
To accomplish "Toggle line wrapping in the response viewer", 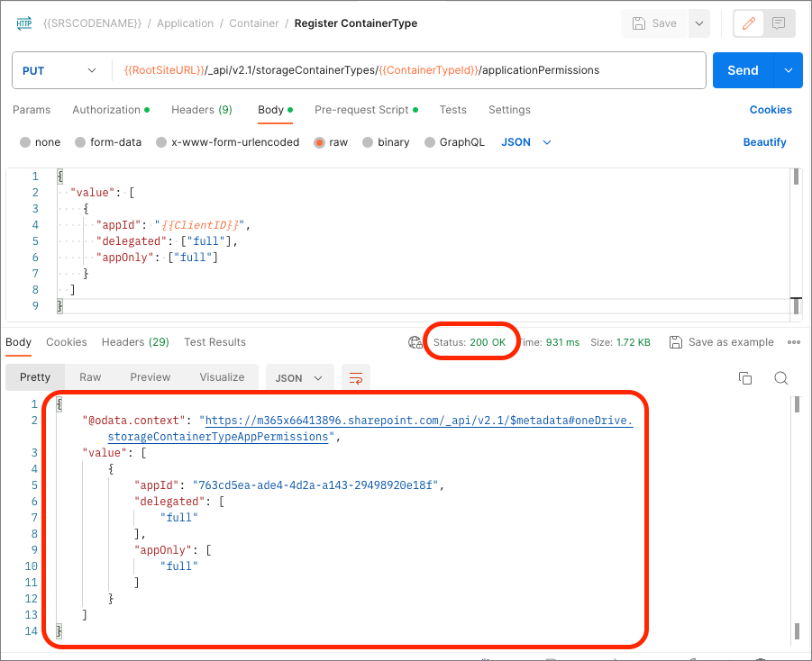I will [x=355, y=377].
